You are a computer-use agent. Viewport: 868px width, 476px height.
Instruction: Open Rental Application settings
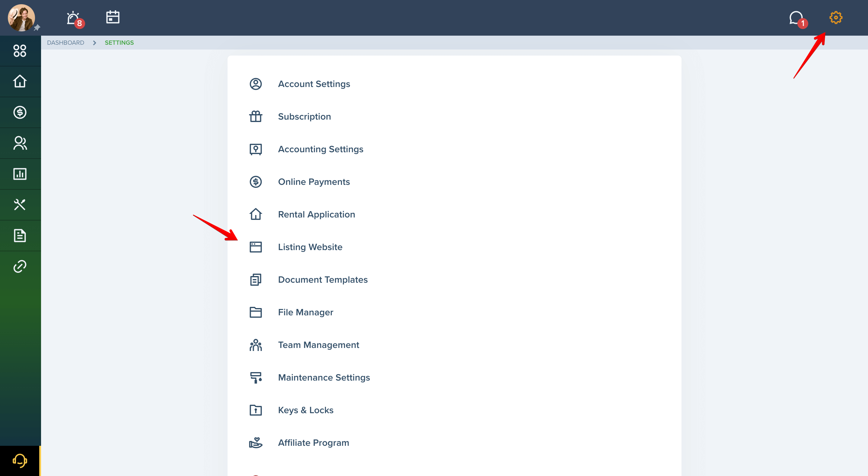[x=316, y=214]
